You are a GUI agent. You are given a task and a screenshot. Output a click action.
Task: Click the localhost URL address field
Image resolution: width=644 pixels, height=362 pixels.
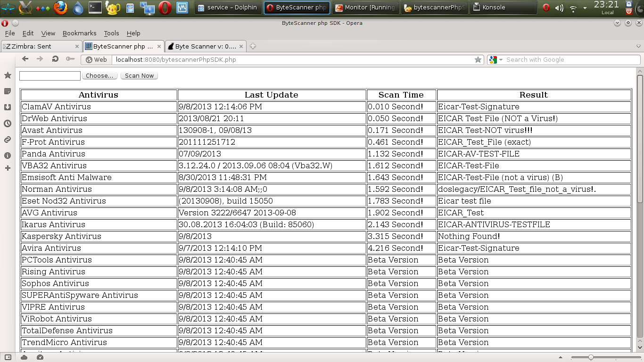[x=292, y=60]
